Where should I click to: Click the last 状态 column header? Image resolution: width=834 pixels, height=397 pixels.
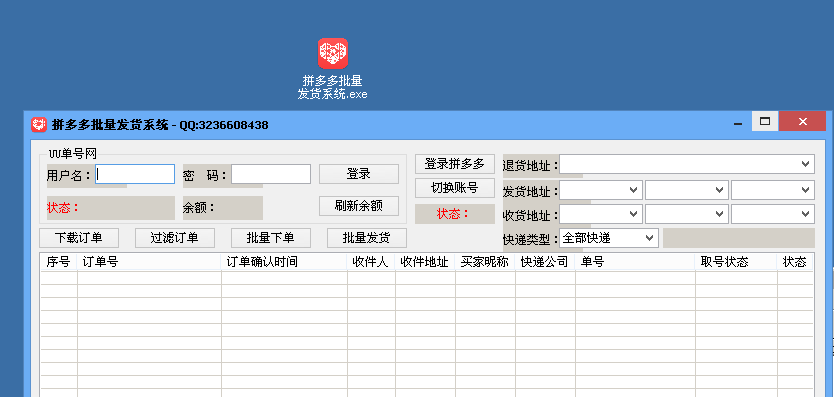(795, 262)
